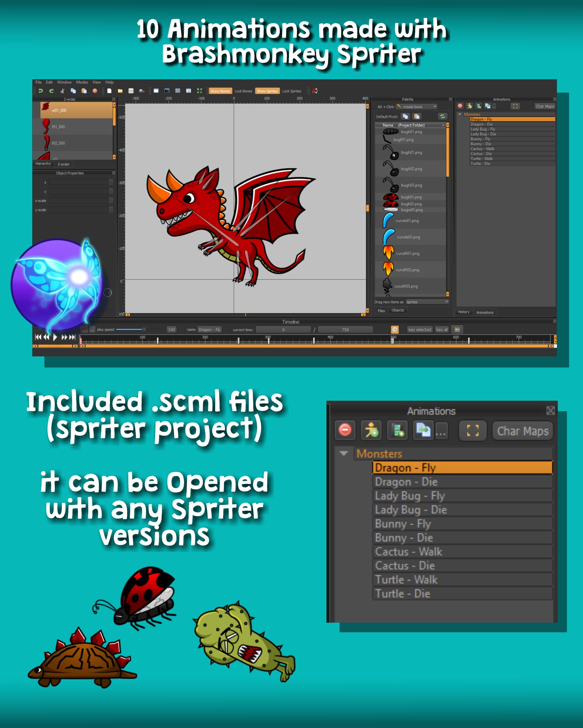Select bugk01.png in the Palette

click(411, 197)
